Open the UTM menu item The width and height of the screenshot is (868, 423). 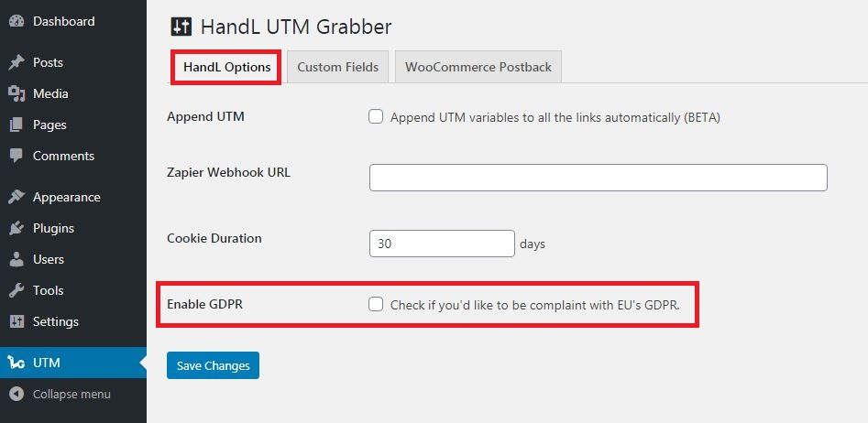coord(46,363)
